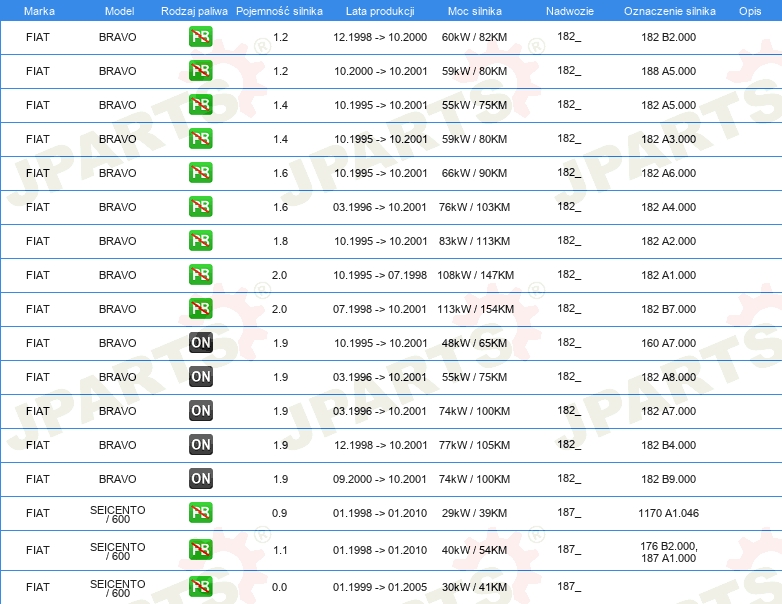Screen dimensions: 782x604
Task: Click the Oznaczenie silnika column header
Action: (670, 11)
